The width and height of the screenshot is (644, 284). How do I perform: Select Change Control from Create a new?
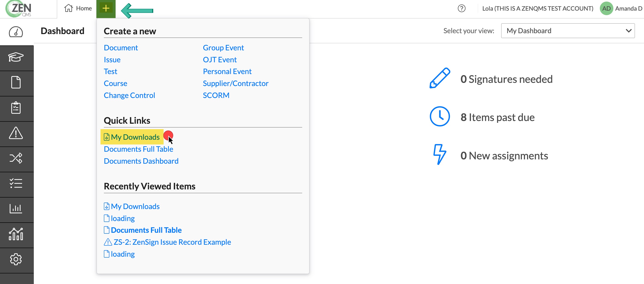click(x=129, y=95)
